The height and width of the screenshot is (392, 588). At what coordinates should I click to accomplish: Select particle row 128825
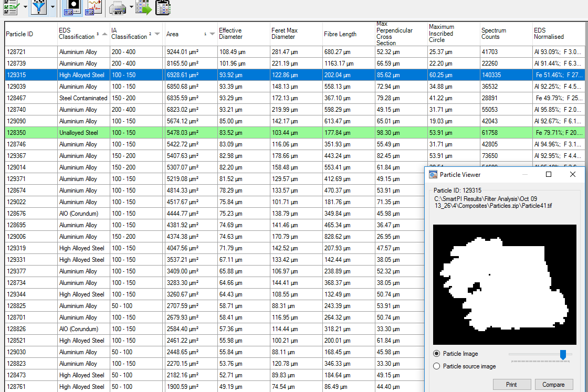[215, 306]
